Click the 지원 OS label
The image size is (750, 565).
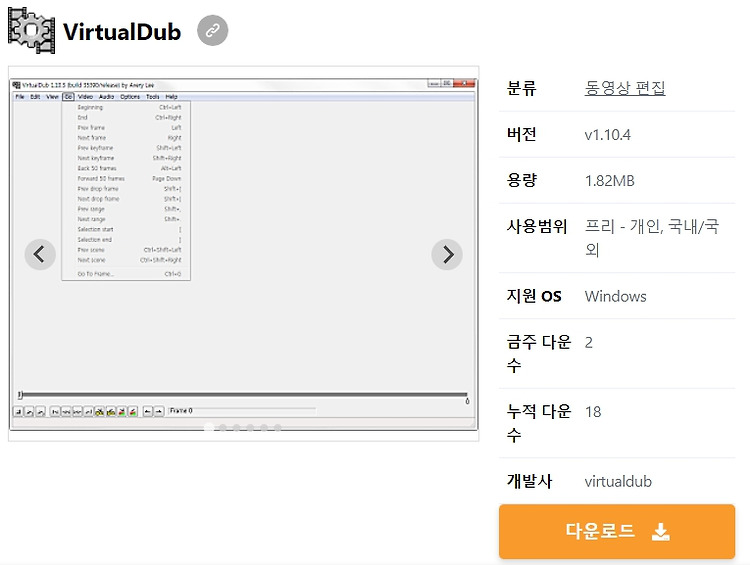pos(534,296)
